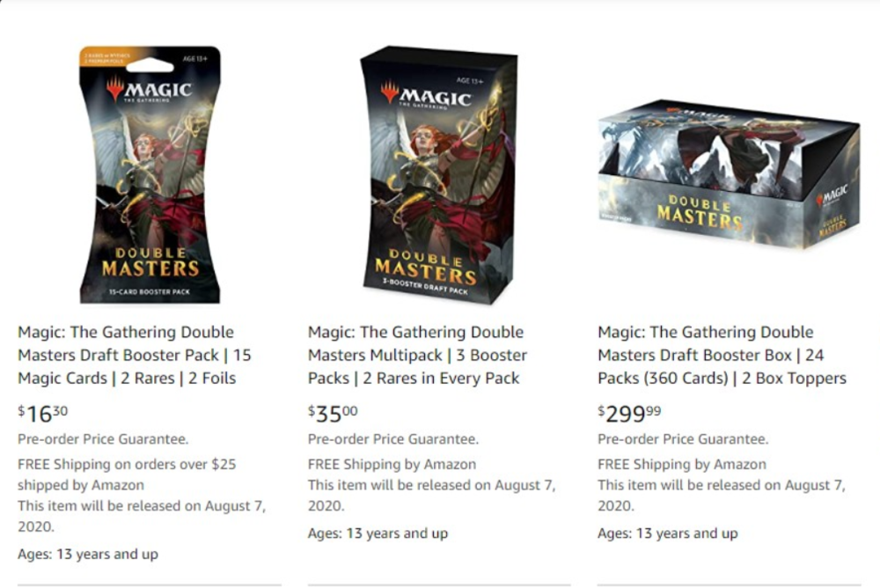Click FREE Shipping on orders over $25 text
880x588 pixels.
[127, 474]
